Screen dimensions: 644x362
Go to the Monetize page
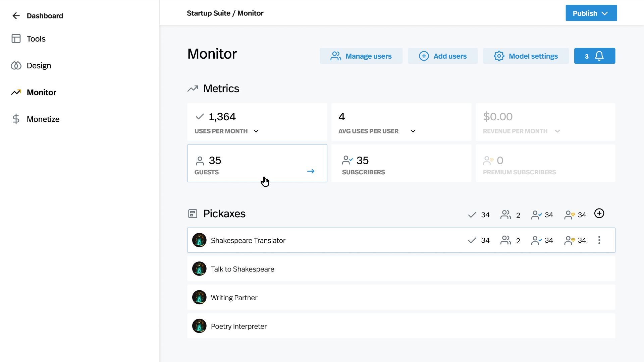[43, 119]
